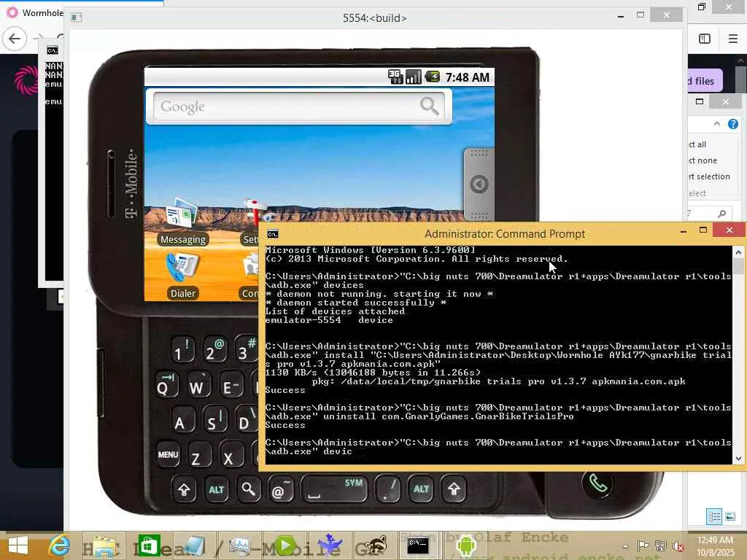Click the Wormhole logo on page

[x=27, y=79]
